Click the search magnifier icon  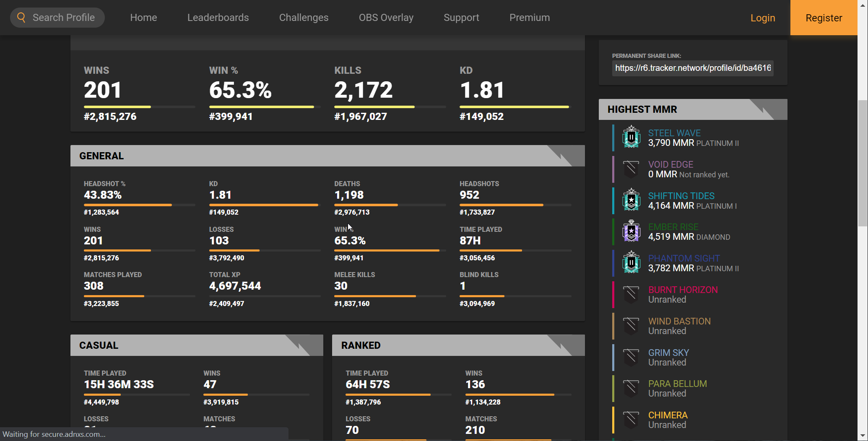click(21, 18)
